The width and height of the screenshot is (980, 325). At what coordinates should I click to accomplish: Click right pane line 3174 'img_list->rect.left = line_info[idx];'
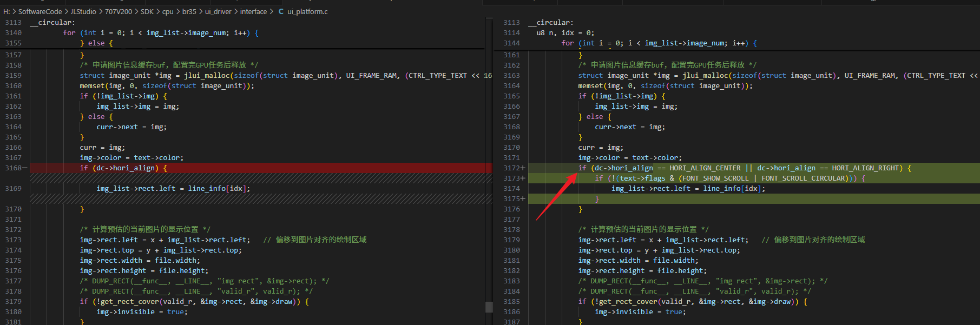(688, 188)
